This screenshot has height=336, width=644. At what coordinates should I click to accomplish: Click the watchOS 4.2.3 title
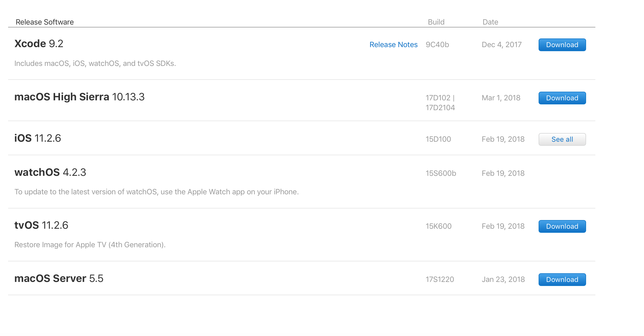[50, 172]
